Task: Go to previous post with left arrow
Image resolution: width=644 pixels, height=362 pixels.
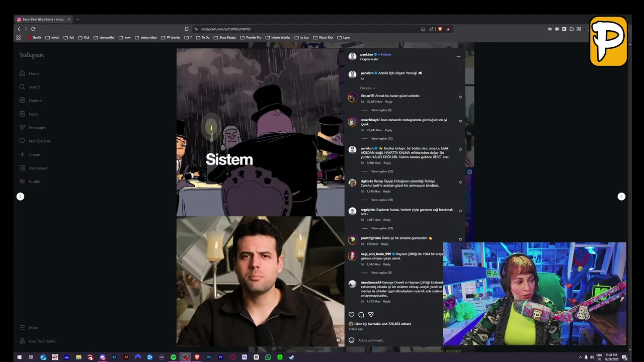Action: (20, 197)
